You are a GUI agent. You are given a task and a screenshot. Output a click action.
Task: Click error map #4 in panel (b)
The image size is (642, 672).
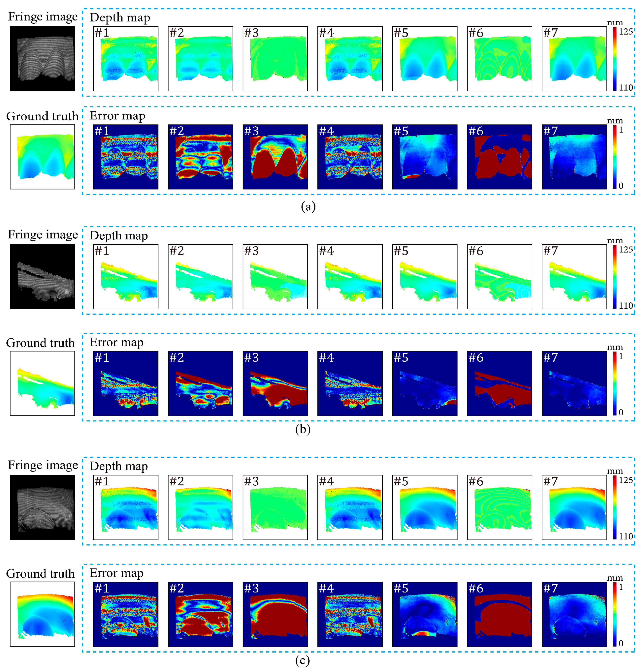pyautogui.click(x=350, y=383)
